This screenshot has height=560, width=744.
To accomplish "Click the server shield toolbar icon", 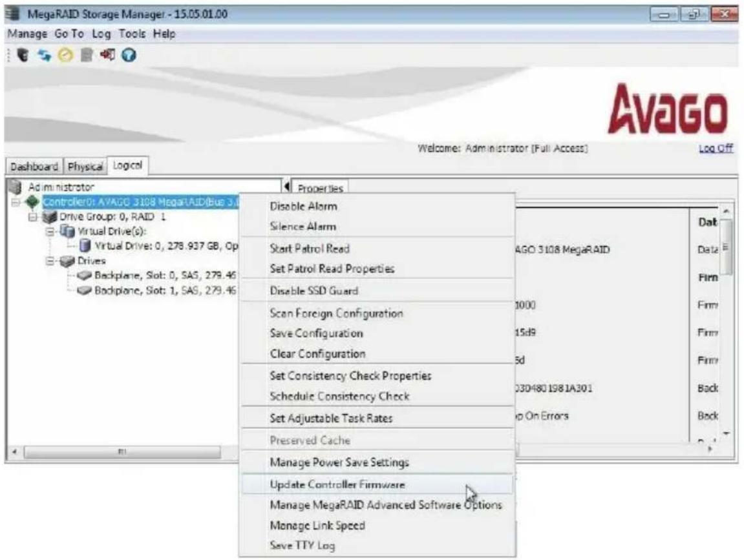I will point(23,55).
